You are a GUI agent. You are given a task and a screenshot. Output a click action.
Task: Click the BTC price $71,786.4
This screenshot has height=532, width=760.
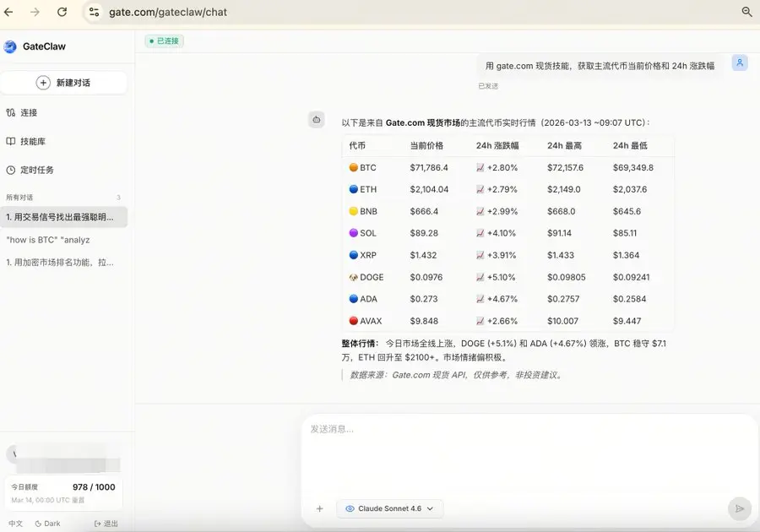[429, 168]
